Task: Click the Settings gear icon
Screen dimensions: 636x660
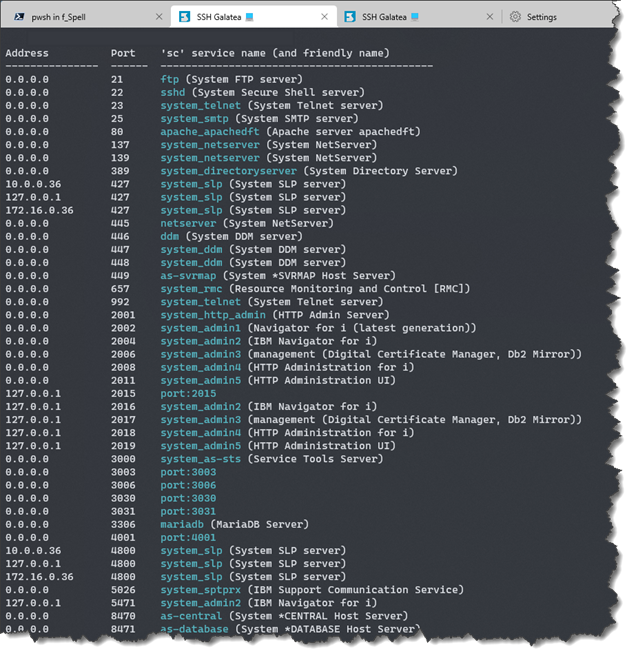Action: [x=515, y=17]
